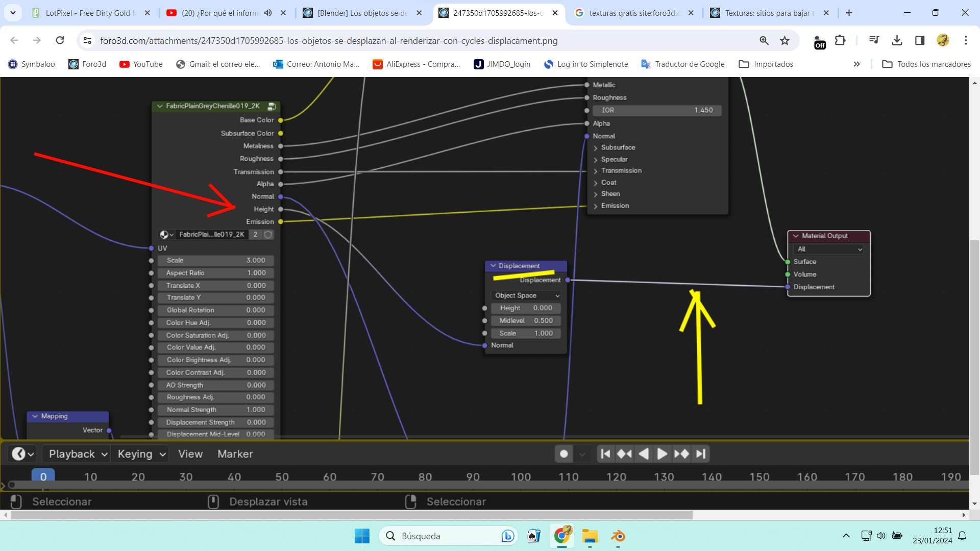980x551 pixels.
Task: Open the Playback dropdown menu
Action: click(x=78, y=454)
